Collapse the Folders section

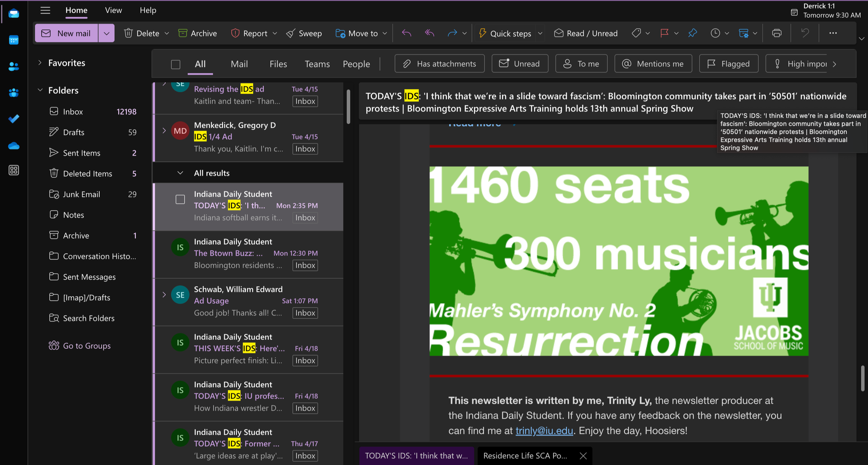pos(40,90)
